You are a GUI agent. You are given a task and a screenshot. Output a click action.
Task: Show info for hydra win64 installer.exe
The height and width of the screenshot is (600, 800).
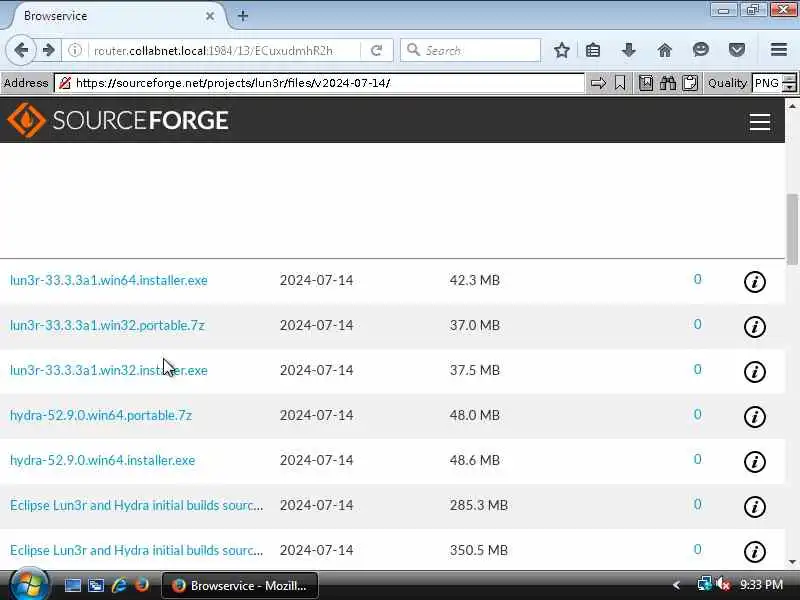tap(755, 462)
